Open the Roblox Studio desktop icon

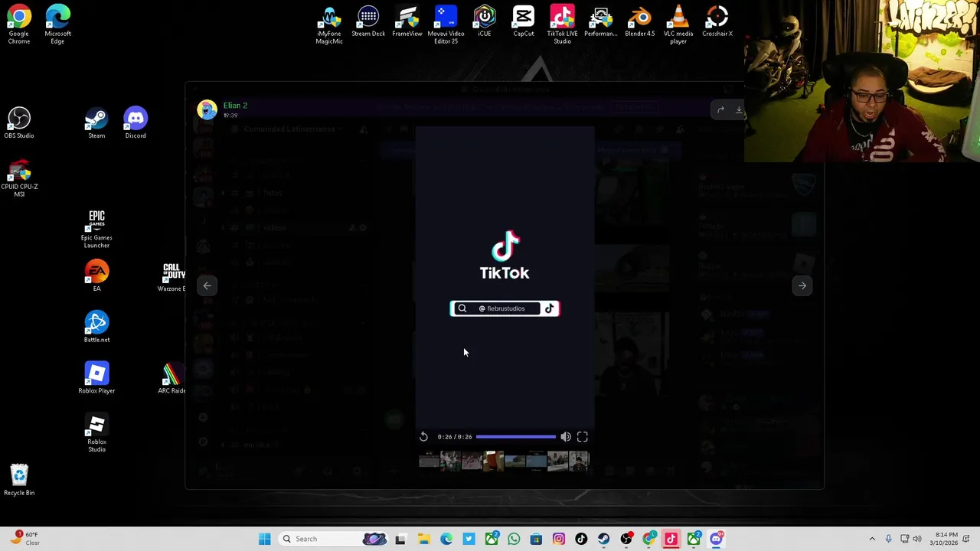[96, 433]
